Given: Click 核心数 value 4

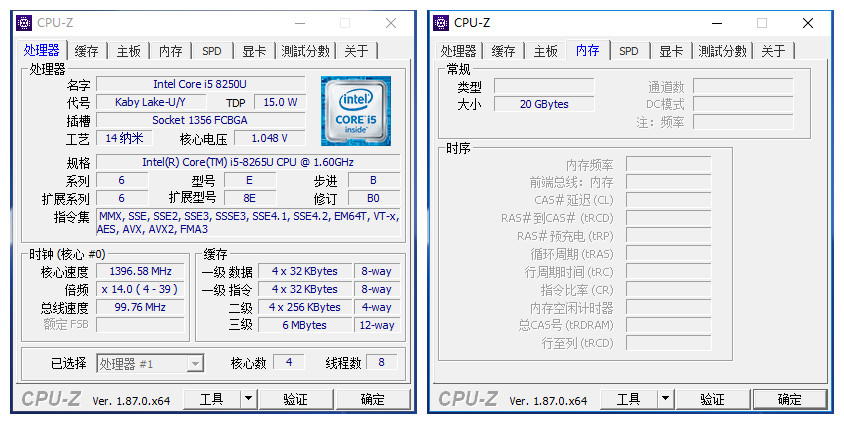Looking at the screenshot, I should point(289,362).
